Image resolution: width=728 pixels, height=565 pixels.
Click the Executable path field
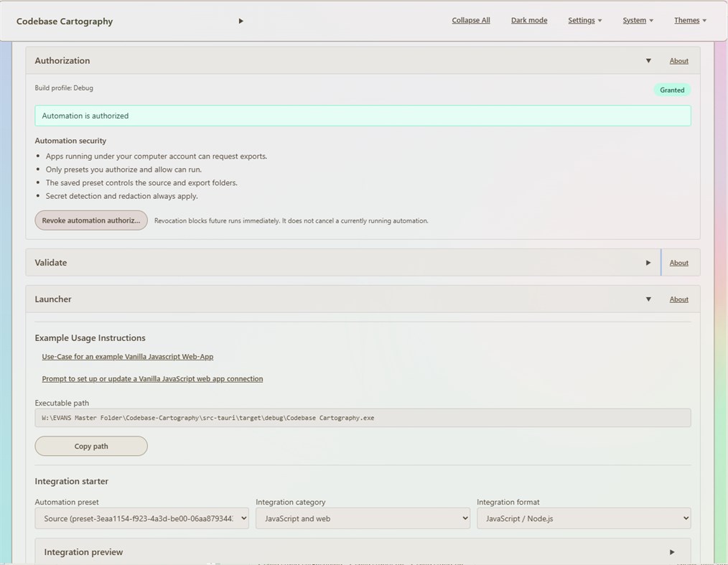363,418
